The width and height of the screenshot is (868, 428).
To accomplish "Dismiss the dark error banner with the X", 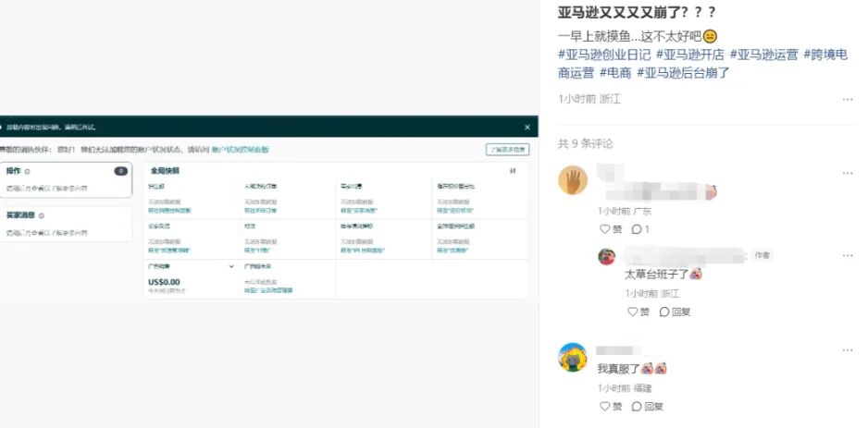I will (x=527, y=127).
